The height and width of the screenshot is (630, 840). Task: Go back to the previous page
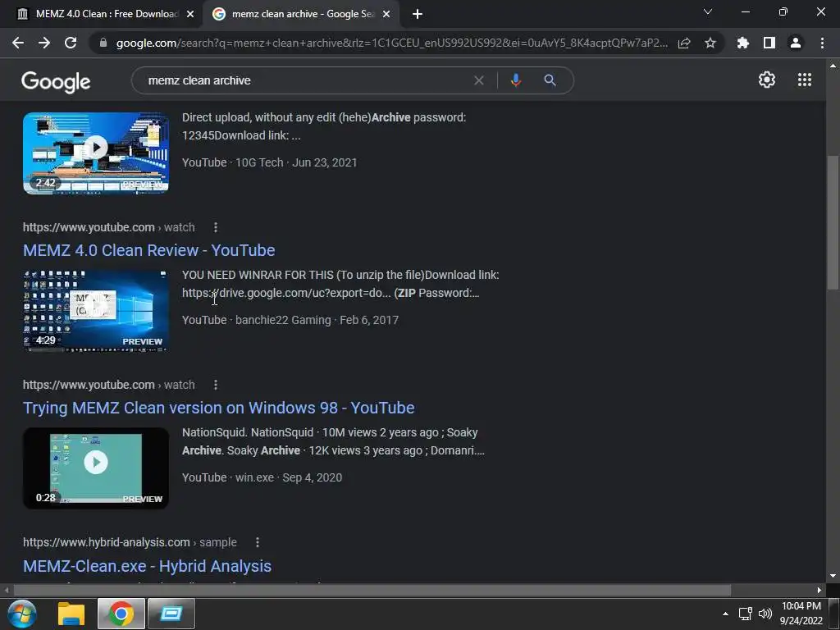click(x=18, y=43)
